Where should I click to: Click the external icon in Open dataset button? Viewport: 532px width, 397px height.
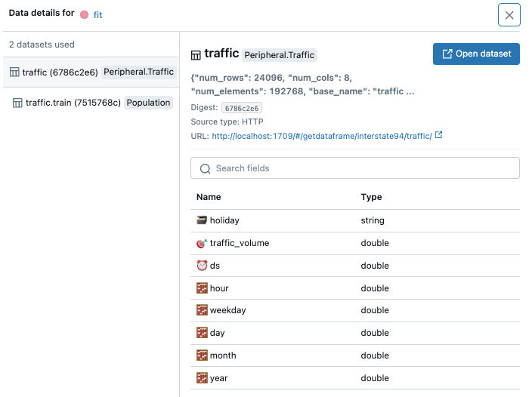coord(447,54)
